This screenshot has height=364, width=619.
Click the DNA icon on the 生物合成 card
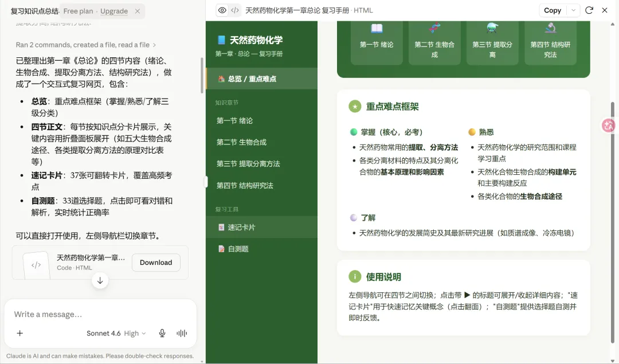tap(434, 29)
